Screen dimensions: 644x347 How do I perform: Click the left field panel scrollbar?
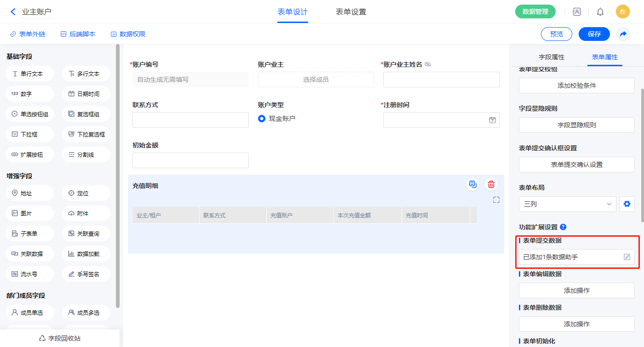point(118,175)
